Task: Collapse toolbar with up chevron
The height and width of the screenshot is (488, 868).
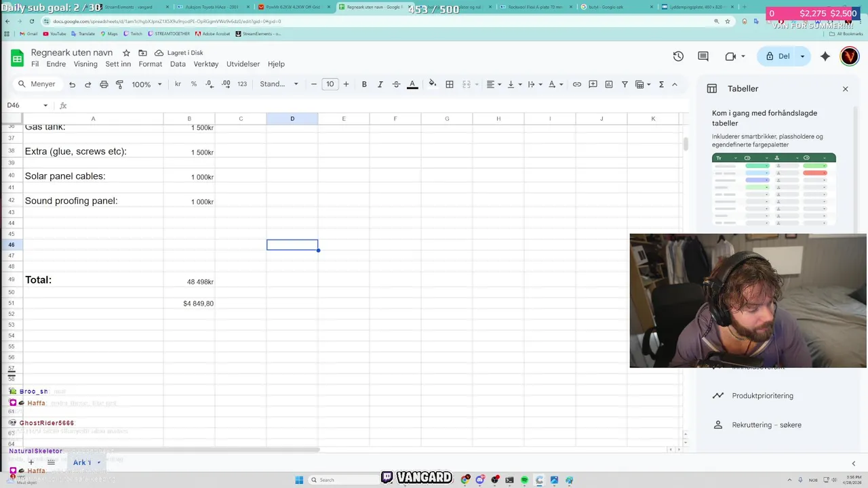Action: 674,84
